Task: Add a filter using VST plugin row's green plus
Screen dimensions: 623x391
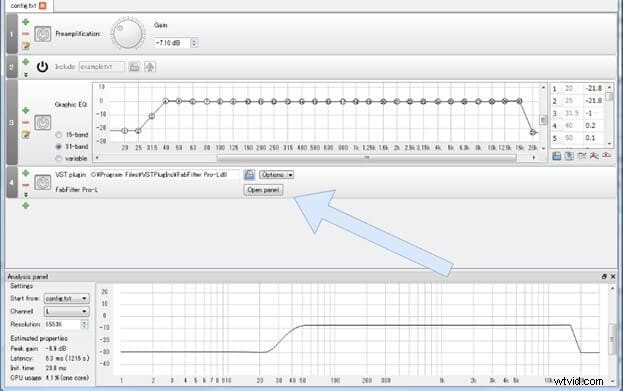Action: click(26, 173)
